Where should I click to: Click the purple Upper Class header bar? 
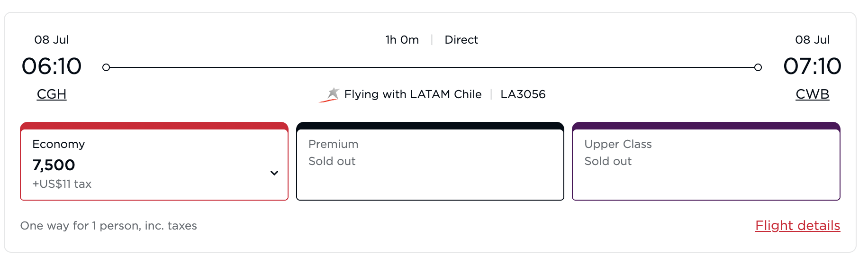coord(705,126)
